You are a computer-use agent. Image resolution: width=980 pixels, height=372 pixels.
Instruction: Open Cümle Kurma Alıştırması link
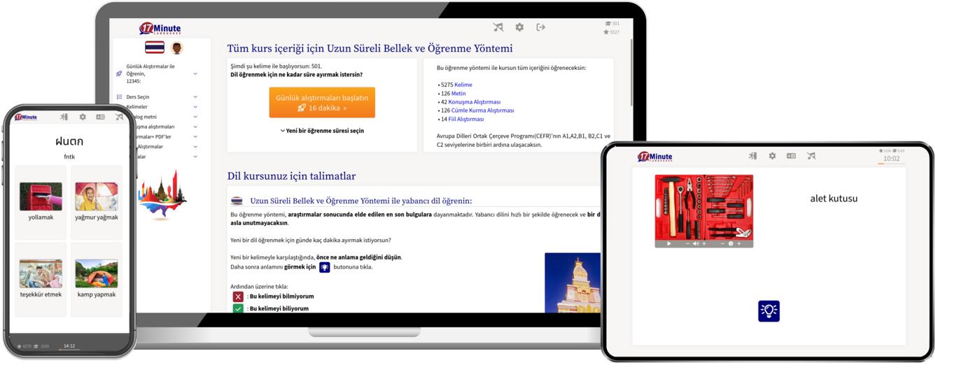(x=483, y=110)
